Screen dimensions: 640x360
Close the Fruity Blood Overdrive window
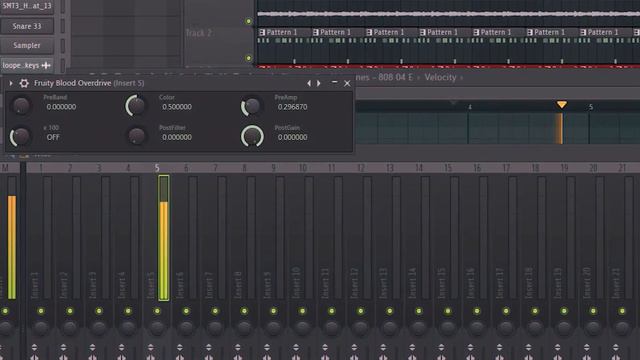[x=347, y=83]
